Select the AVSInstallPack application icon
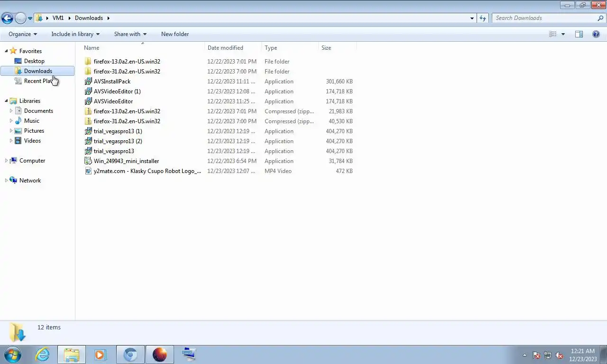The width and height of the screenshot is (607, 364). pyautogui.click(x=88, y=82)
